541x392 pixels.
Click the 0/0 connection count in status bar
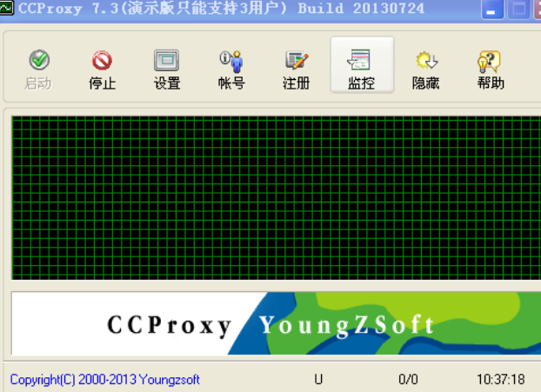click(x=408, y=380)
